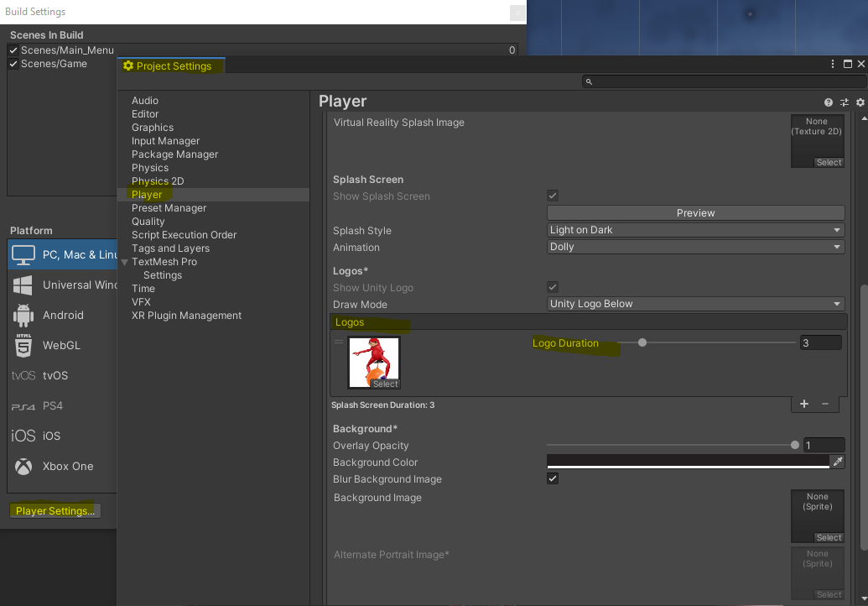Open Preset Manager settings
Image resolution: width=868 pixels, height=606 pixels.
pos(169,207)
